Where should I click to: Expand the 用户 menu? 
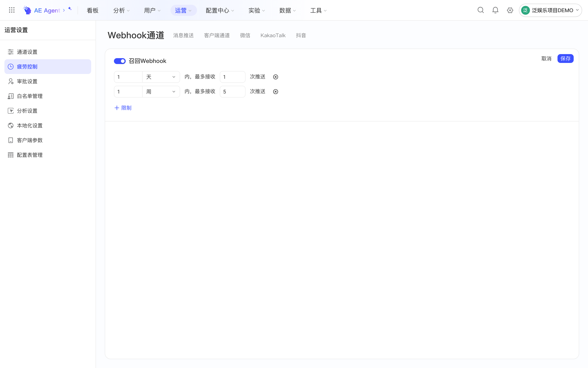[x=152, y=10]
